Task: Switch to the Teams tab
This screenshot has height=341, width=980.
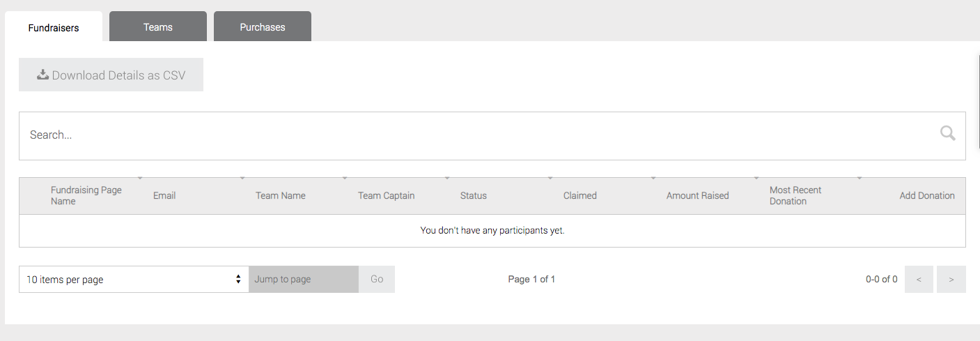Action: click(x=158, y=27)
